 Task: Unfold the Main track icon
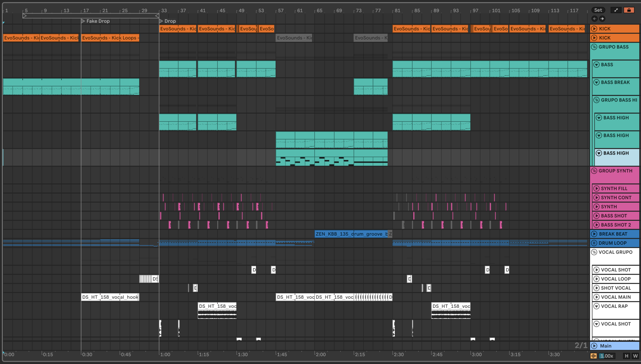pos(594,346)
